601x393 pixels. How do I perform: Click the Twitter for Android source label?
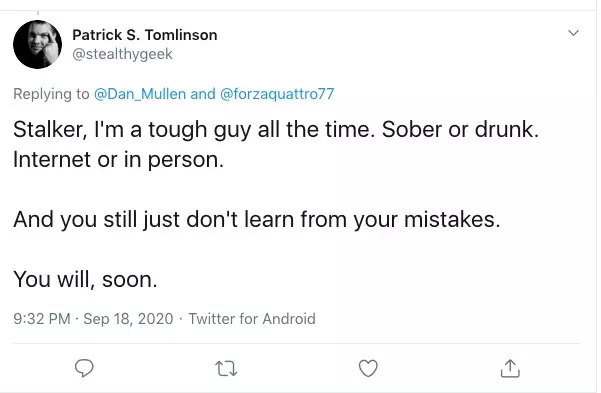[252, 319]
